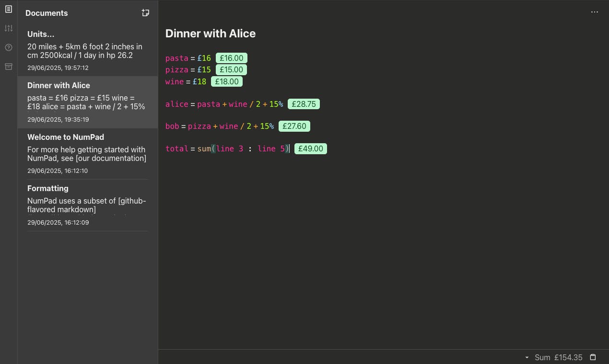The image size is (609, 364).
Task: Open the settings sliders icon
Action: (x=9, y=28)
